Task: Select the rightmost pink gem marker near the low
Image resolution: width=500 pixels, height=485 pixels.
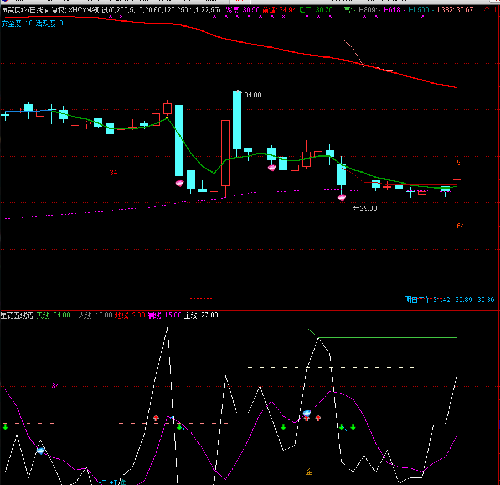Action: 342,198
